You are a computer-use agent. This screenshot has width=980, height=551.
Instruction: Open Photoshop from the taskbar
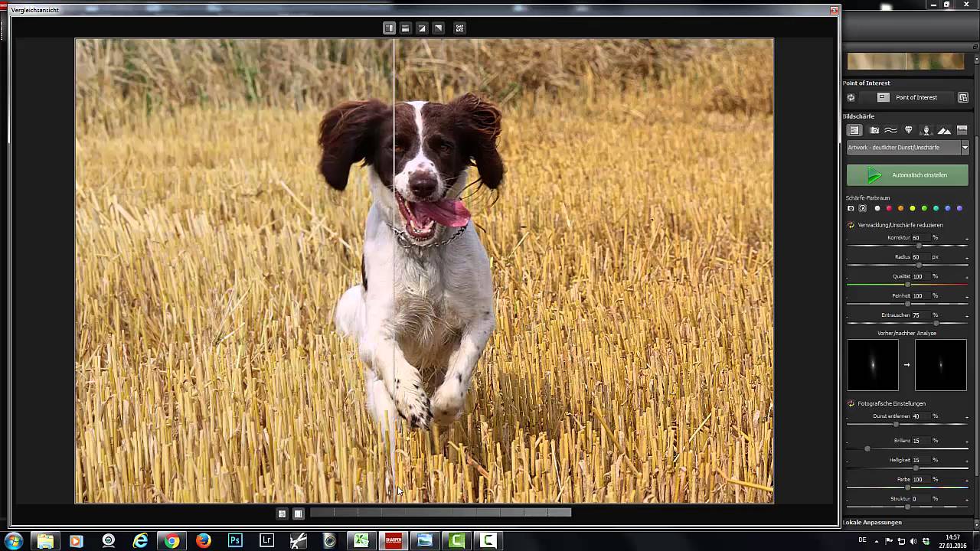[235, 541]
